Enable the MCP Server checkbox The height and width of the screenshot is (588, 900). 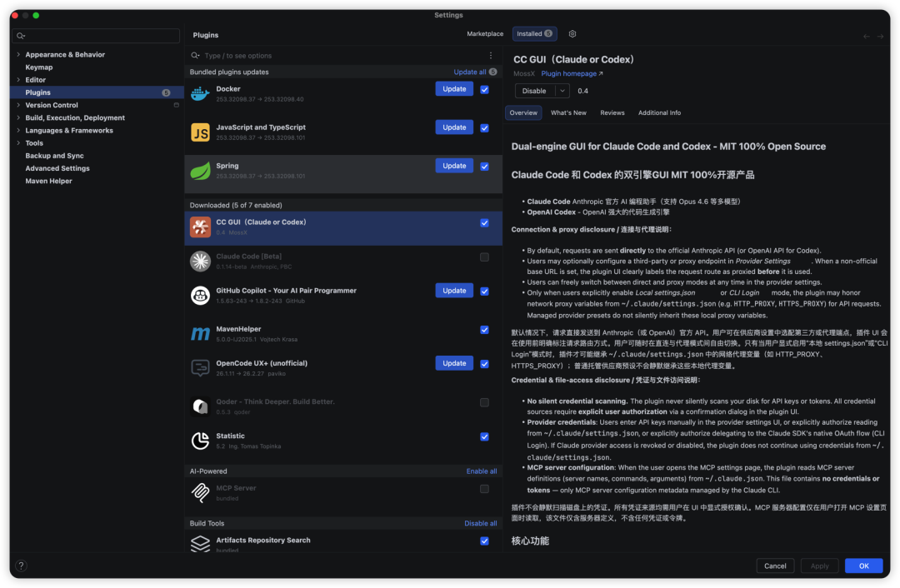484,489
